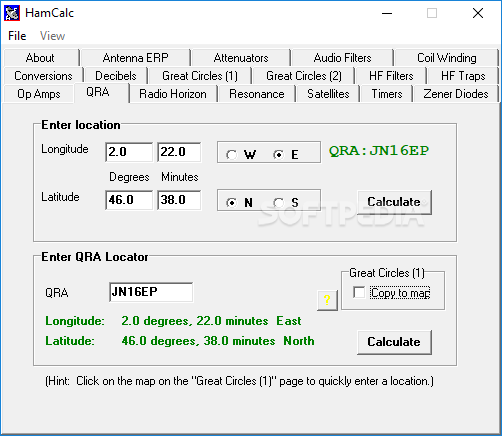Go to the Audio Filters tab
Viewport: 502px width, 436px height.
coord(342,58)
